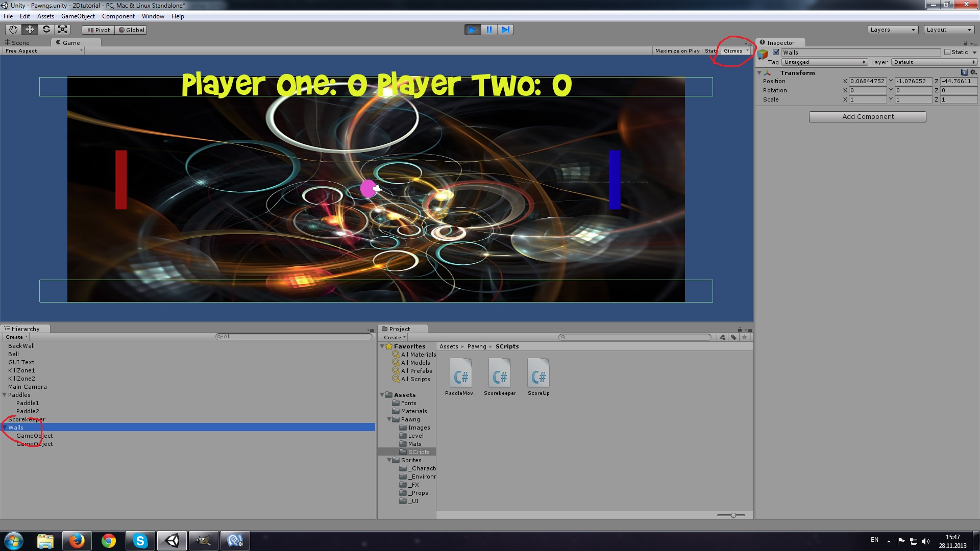Click the Hierarchy search field
This screenshot has width=980, height=551.
click(294, 337)
